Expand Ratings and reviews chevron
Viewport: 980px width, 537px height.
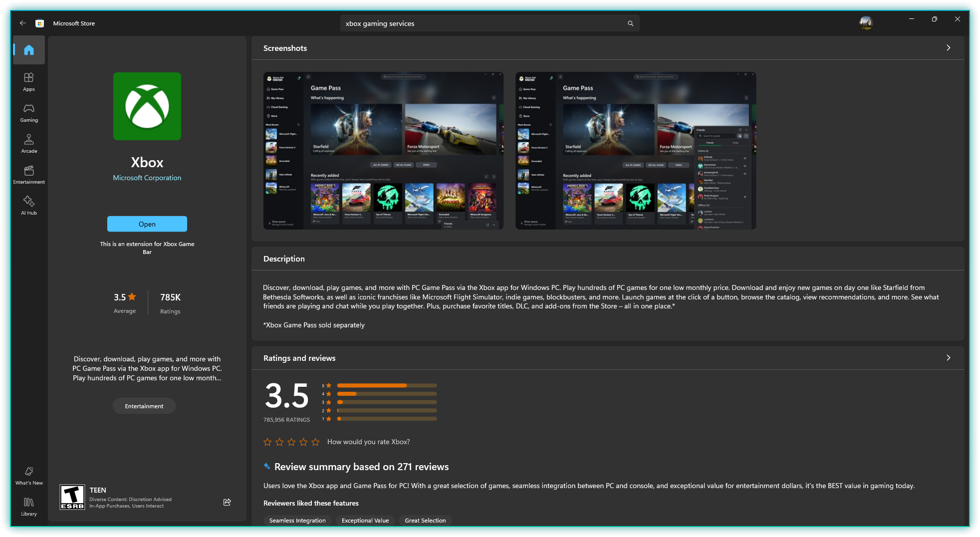tap(948, 358)
